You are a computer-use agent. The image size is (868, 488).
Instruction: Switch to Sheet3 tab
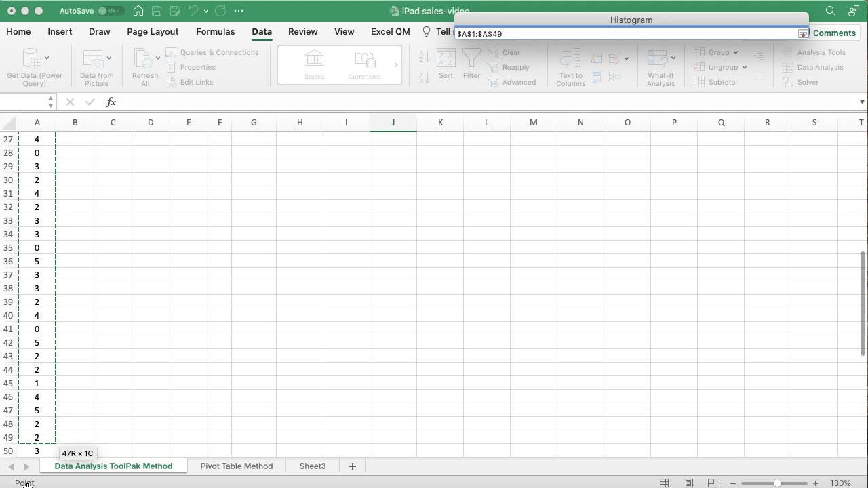pyautogui.click(x=313, y=466)
